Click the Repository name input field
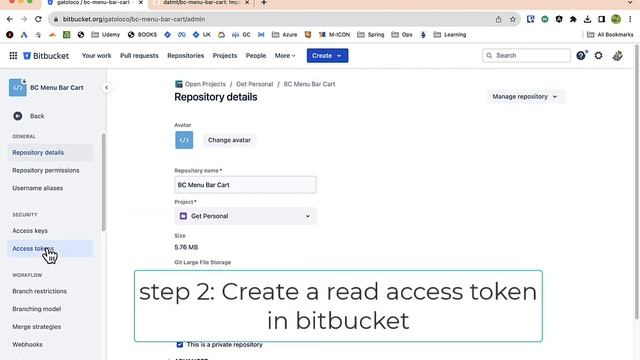 coord(245,185)
